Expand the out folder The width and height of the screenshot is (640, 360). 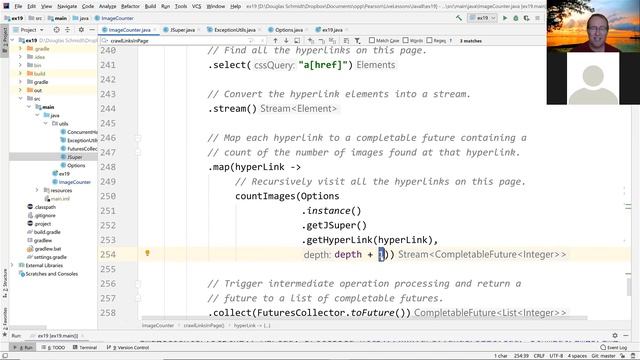[x=20, y=90]
